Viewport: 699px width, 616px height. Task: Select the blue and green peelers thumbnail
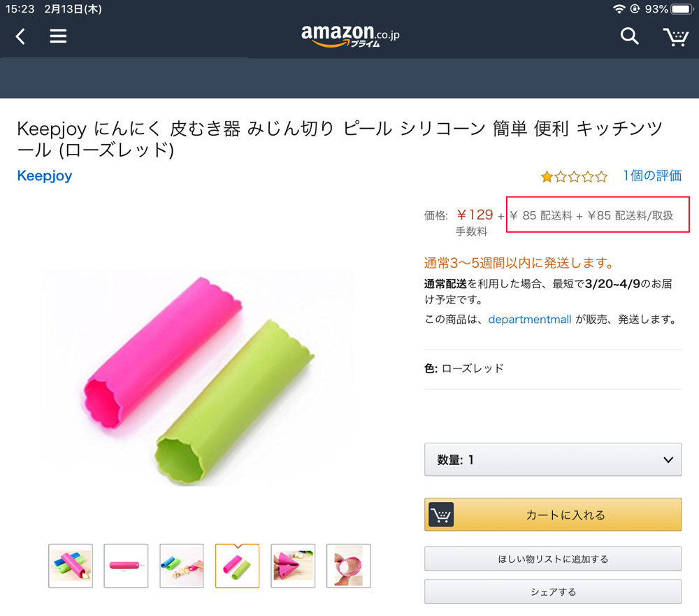click(x=182, y=566)
